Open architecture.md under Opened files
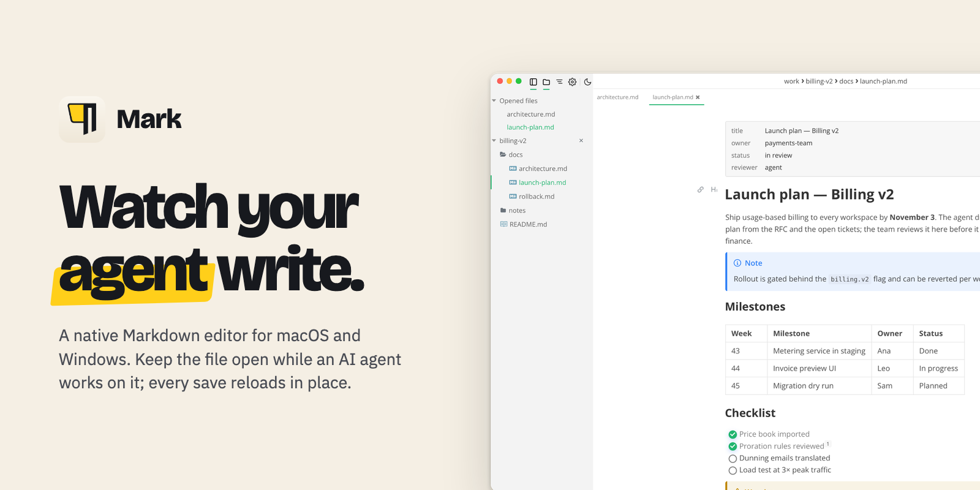The image size is (980, 490). tap(531, 115)
